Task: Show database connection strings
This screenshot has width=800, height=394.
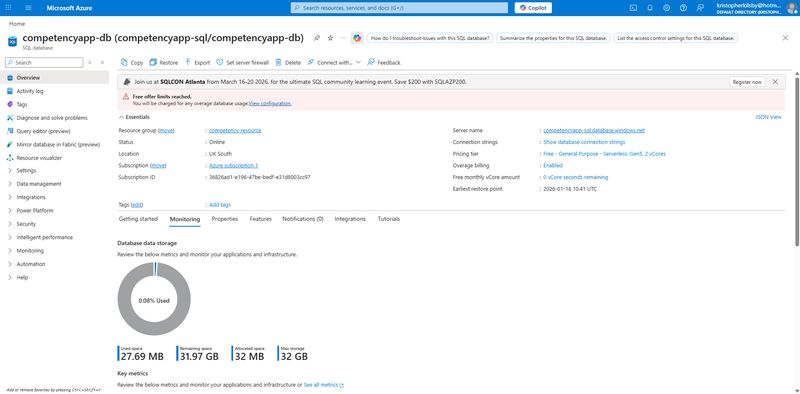Action: pos(584,142)
